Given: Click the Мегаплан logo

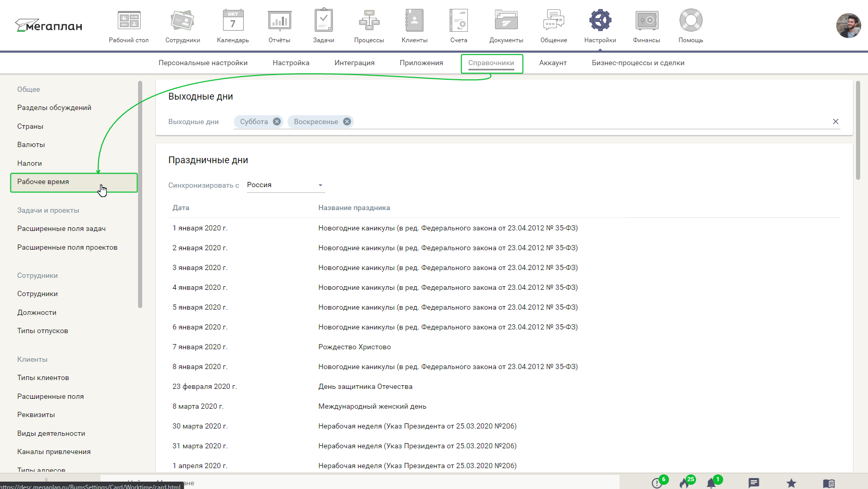Looking at the screenshot, I should pos(48,26).
